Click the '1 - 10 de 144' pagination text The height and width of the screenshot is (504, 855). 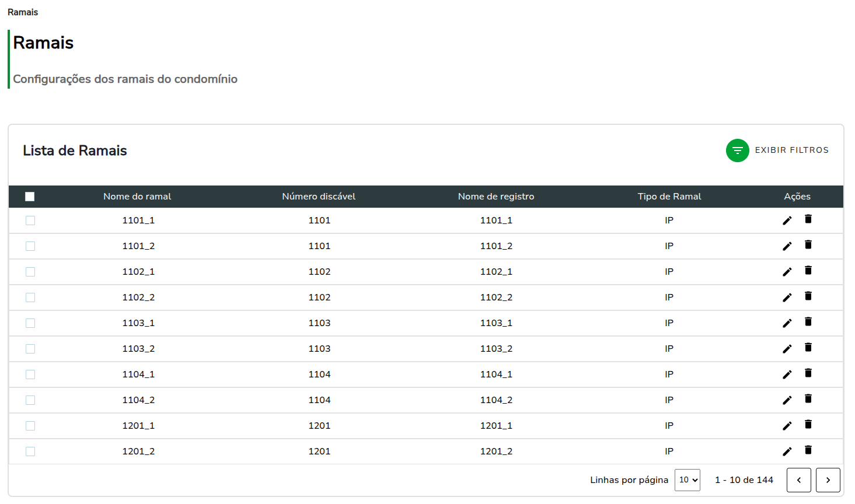click(744, 480)
